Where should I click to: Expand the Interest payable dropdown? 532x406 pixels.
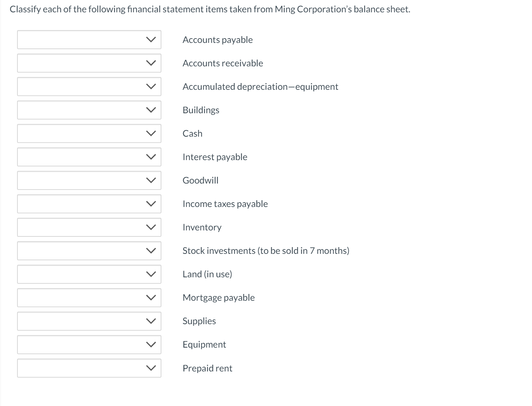(x=89, y=157)
